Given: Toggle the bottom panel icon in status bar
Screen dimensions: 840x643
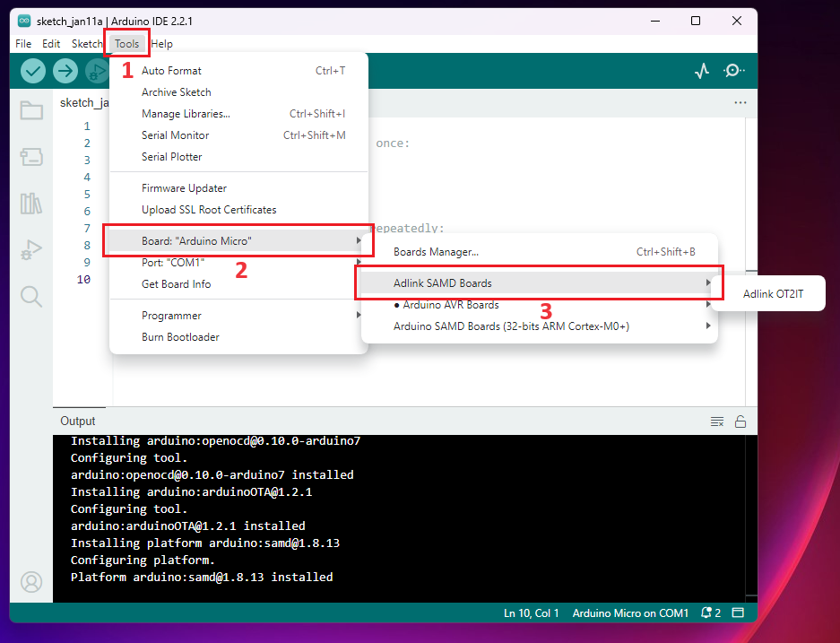Looking at the screenshot, I should [738, 613].
